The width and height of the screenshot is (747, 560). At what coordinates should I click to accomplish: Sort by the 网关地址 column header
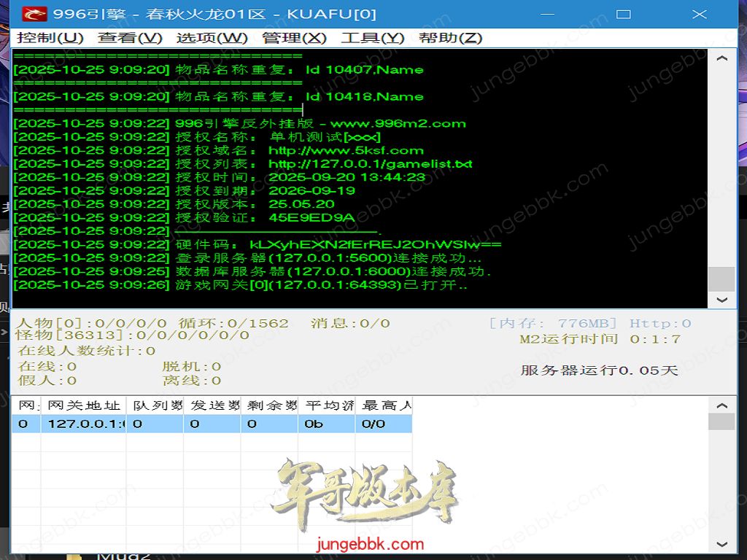[x=83, y=405]
